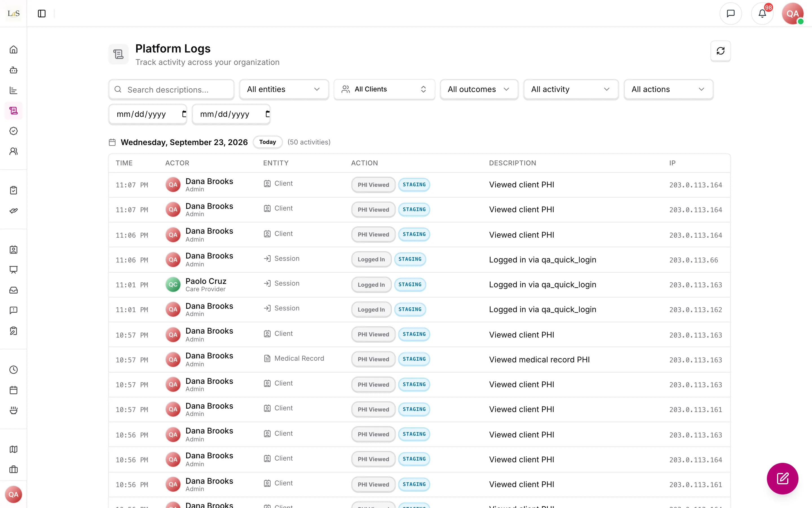Image resolution: width=812 pixels, height=508 pixels.
Task: Open the QA profile avatar in header
Action: pyautogui.click(x=793, y=14)
